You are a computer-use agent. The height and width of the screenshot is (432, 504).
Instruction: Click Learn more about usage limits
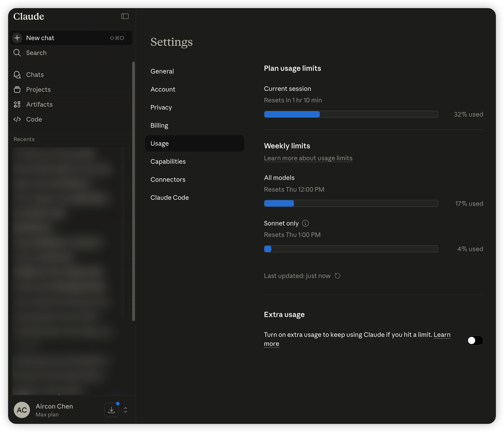[x=308, y=158]
